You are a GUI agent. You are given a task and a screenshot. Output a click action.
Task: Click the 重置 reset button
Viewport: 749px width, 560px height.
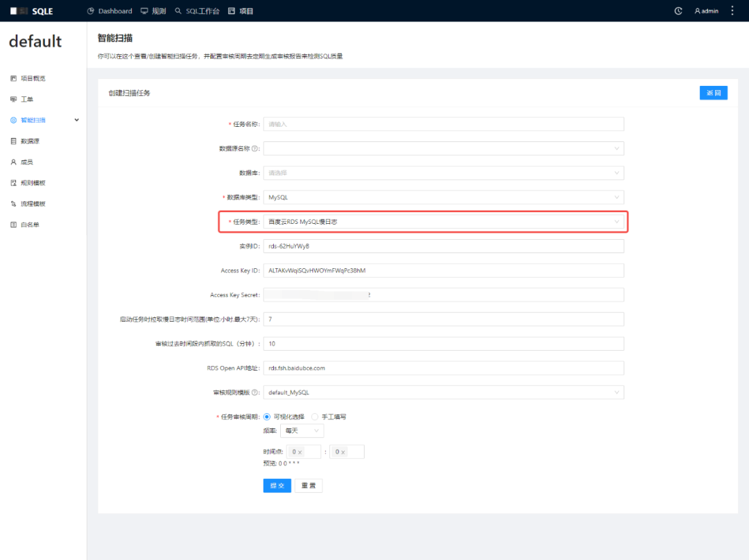pos(309,486)
